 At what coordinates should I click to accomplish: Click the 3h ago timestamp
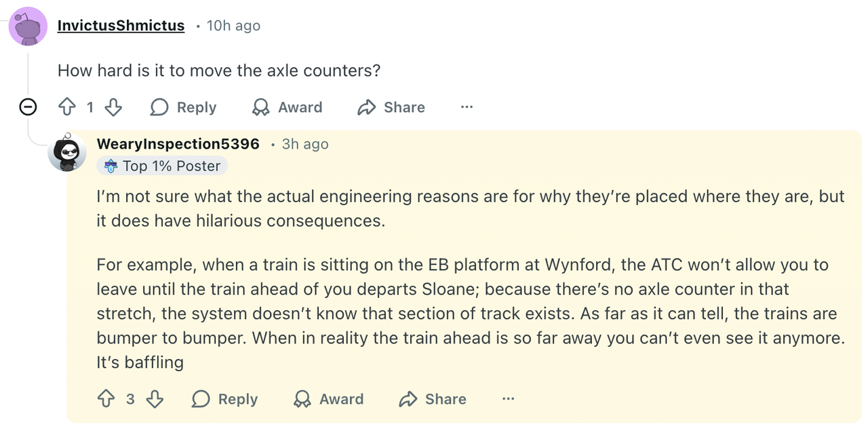coord(305,144)
